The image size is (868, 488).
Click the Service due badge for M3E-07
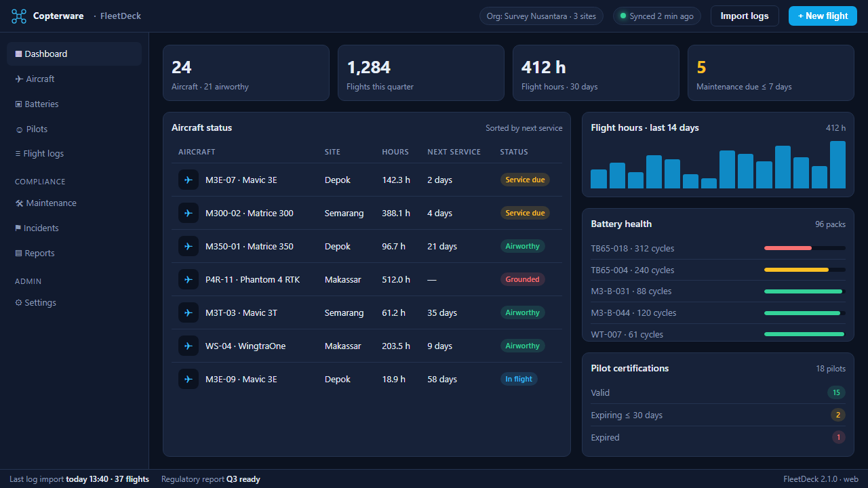pos(525,180)
